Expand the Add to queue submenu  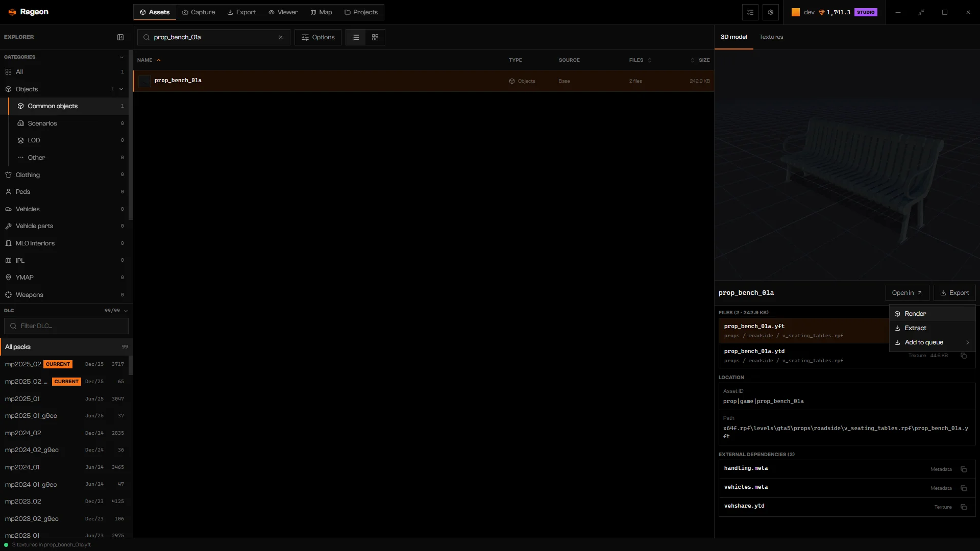pos(932,342)
